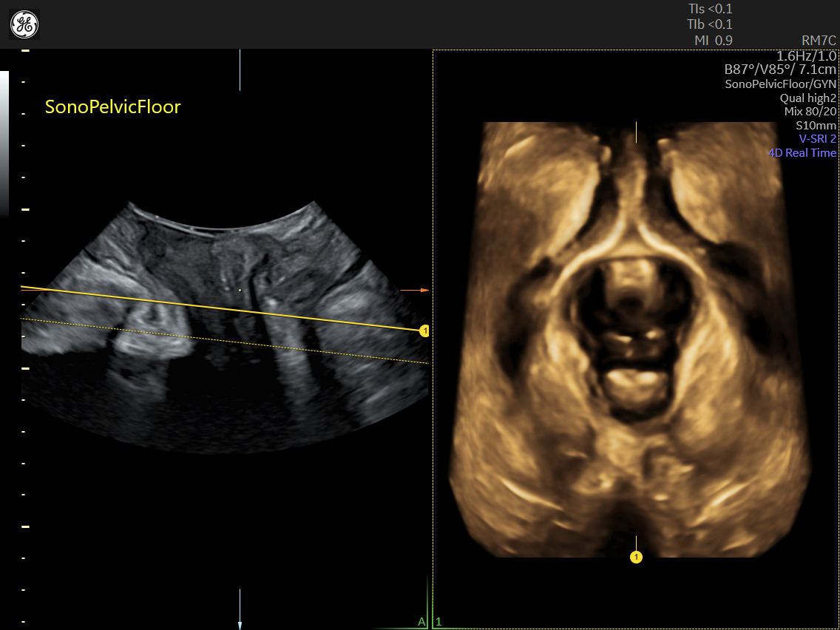Open the S10mm slice thickness selector

(816, 125)
